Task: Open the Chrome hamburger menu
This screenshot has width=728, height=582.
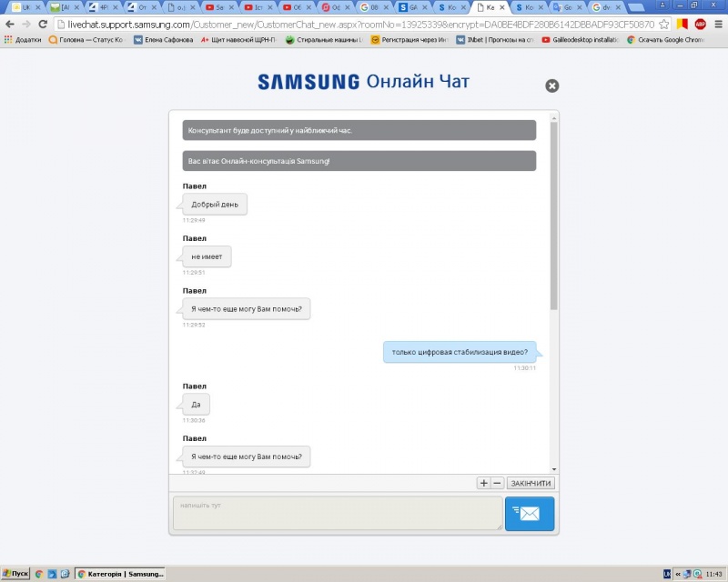Action: 718,25
